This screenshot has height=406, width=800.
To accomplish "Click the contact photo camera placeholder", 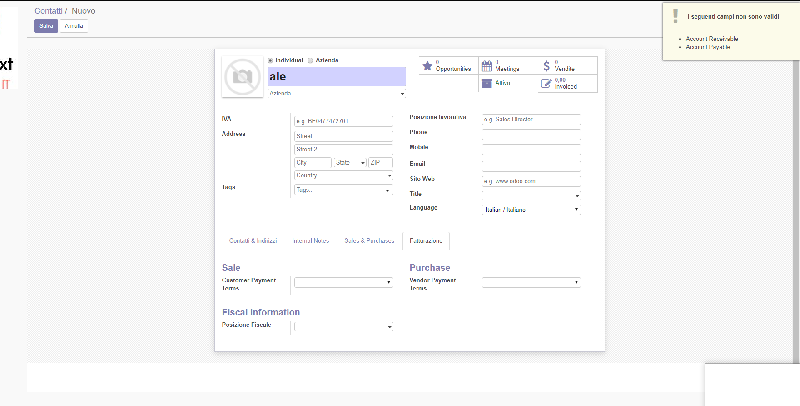I will tap(242, 77).
